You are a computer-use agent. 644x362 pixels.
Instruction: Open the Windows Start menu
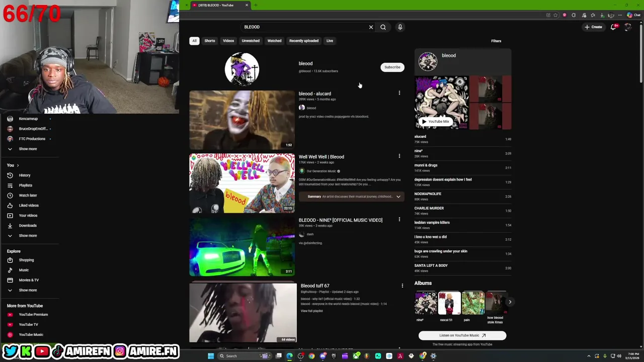click(211, 356)
